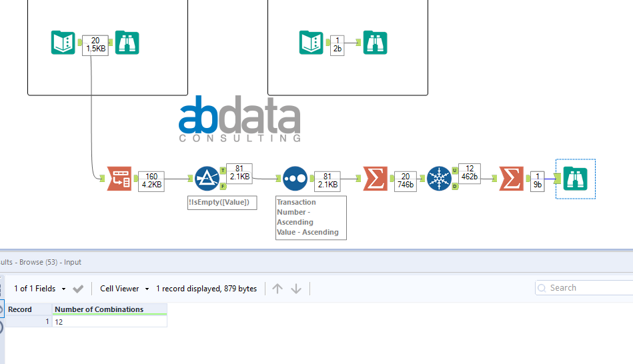
Task: Click the 81 2.1KB label after the Sort
Action: (328, 181)
